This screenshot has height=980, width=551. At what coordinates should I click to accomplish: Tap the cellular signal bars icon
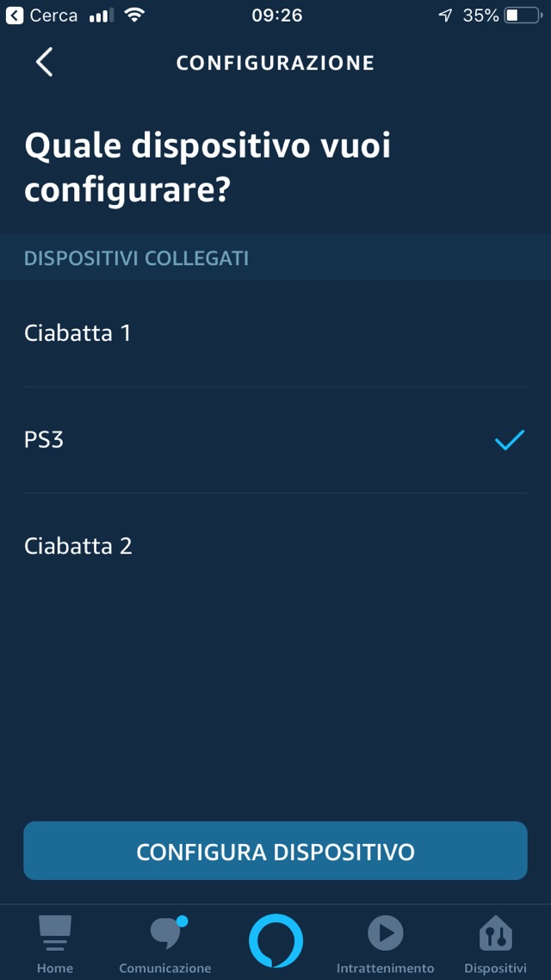102,16
